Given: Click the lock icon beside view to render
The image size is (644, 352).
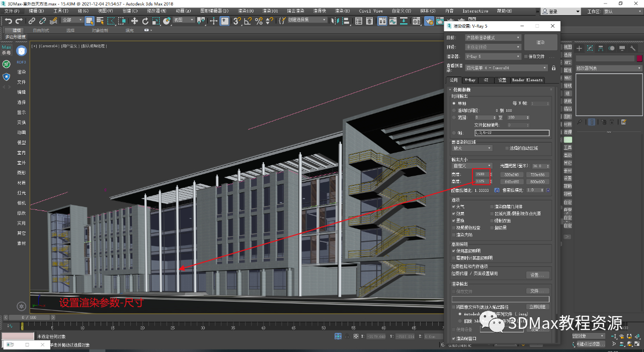Looking at the screenshot, I should tap(553, 67).
